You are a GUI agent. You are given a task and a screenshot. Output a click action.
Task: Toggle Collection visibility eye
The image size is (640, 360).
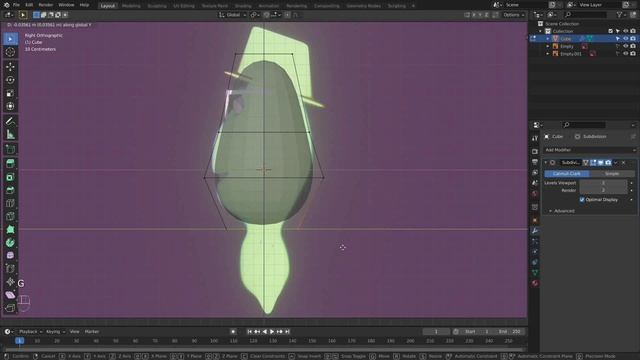click(x=625, y=31)
